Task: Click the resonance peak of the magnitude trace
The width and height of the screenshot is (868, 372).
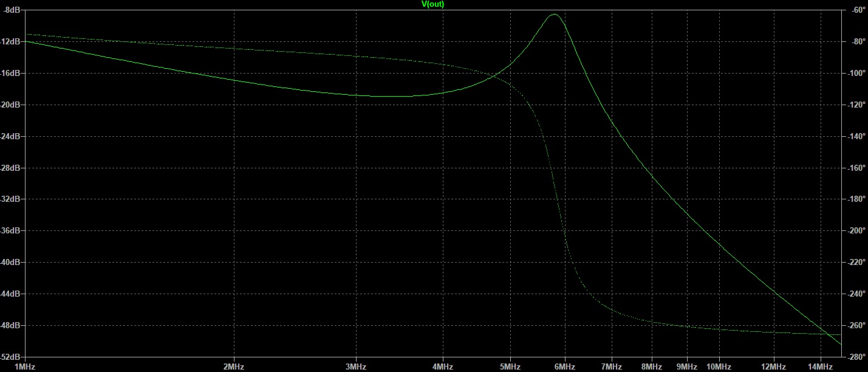Action: pos(555,15)
